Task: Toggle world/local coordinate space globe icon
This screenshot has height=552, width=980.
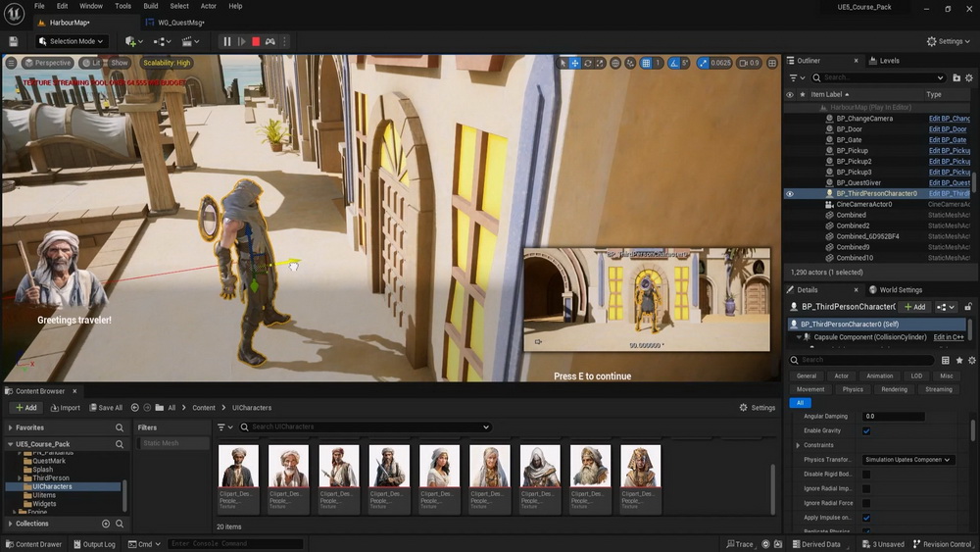Action: pos(615,63)
